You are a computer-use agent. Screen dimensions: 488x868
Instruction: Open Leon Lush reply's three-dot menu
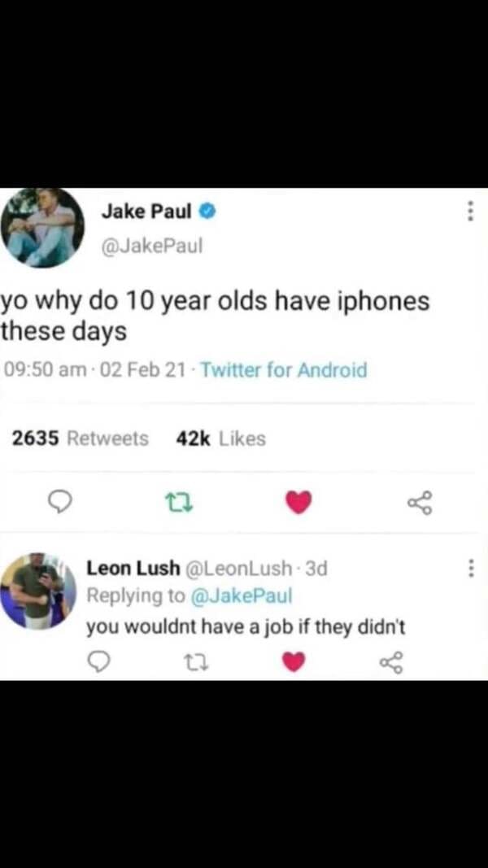coord(470,568)
